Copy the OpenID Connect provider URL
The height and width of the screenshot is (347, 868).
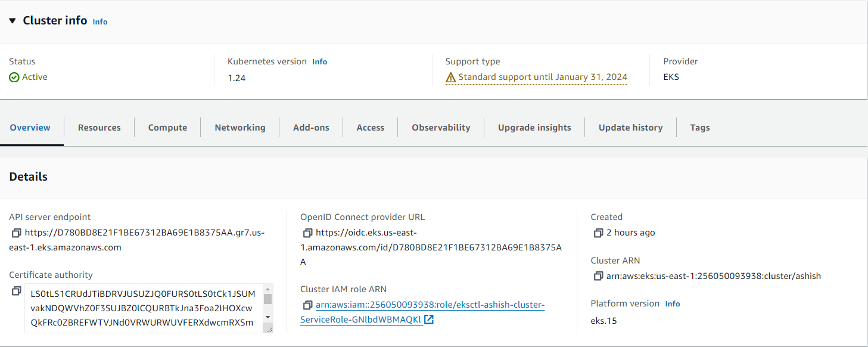click(307, 233)
